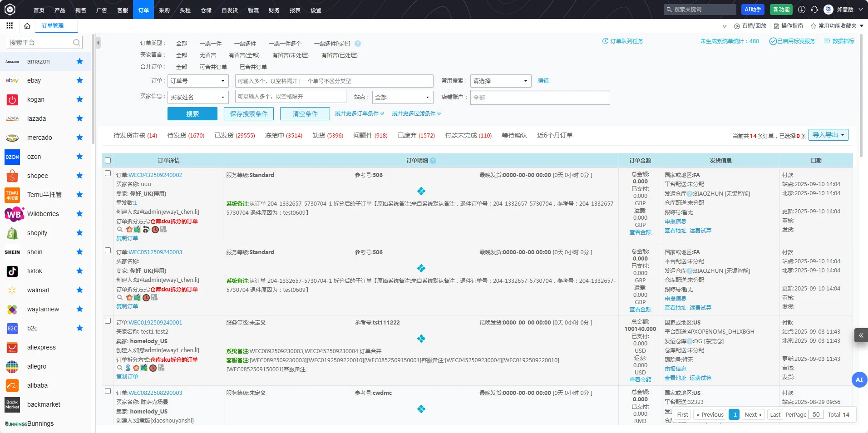868x433 pixels.
Task: Open the headset customer support icon
Action: pos(814,9)
